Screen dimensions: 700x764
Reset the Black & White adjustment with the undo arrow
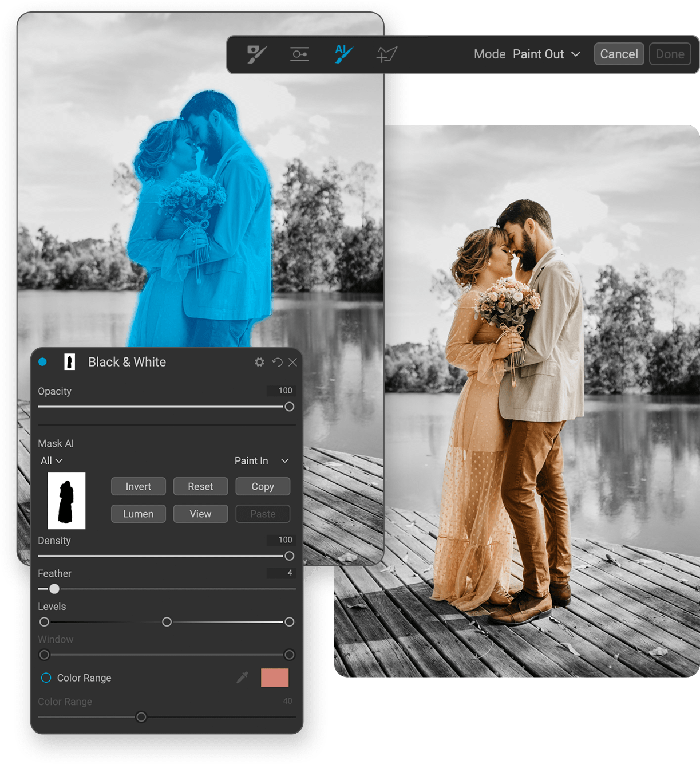pos(277,362)
